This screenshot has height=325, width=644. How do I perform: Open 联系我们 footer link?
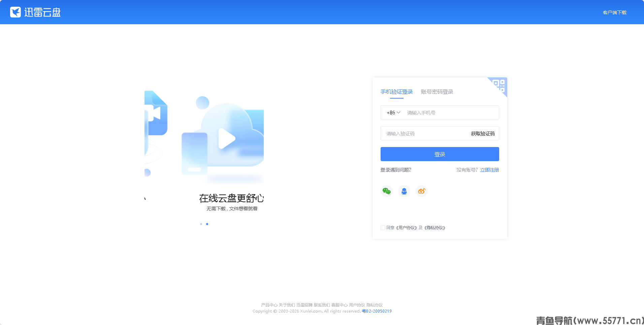[x=322, y=305]
